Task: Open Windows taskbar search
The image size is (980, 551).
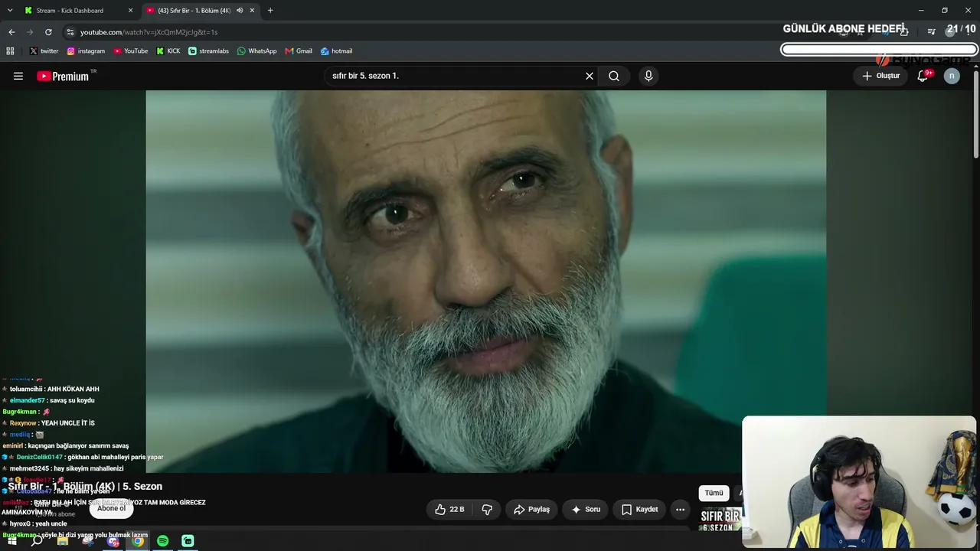Action: point(37,541)
